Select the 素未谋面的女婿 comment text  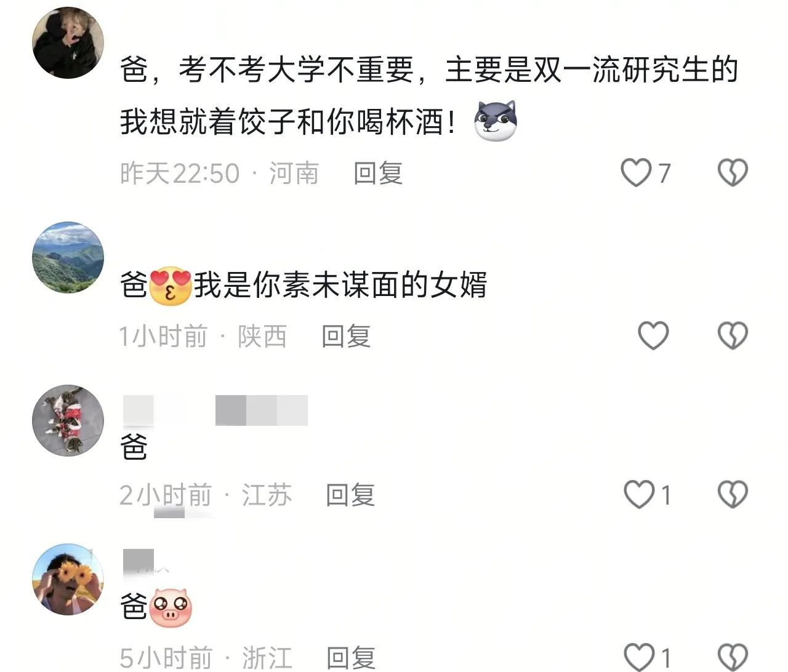304,286
